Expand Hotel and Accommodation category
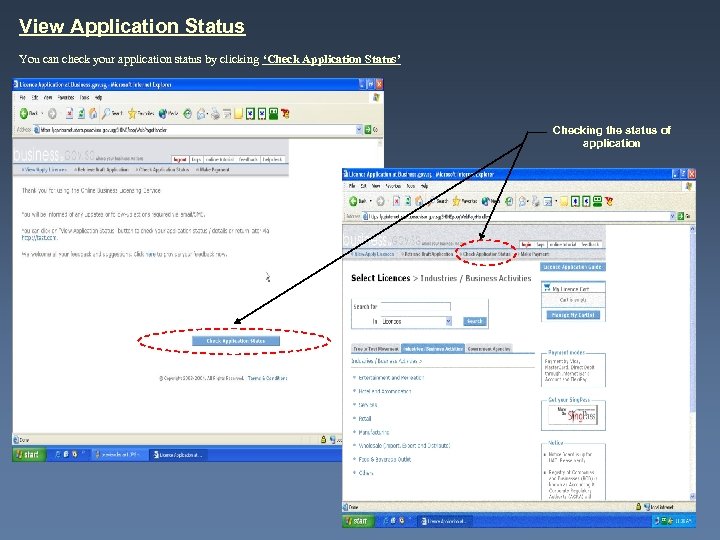The width and height of the screenshot is (720, 540). (x=384, y=391)
